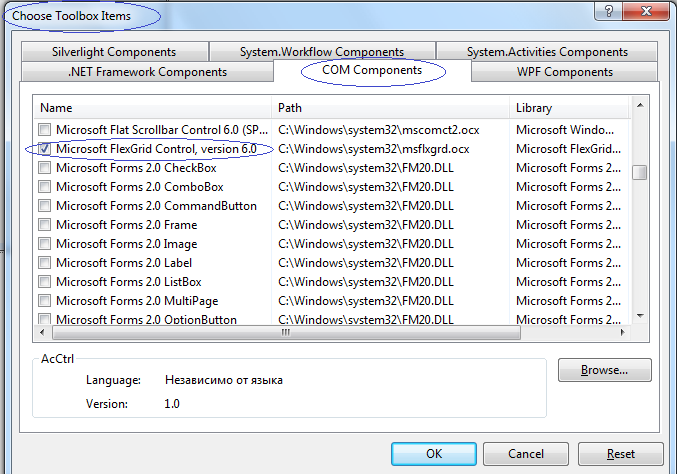
Task: Open the System.Workflow Components tab
Action: (x=322, y=52)
